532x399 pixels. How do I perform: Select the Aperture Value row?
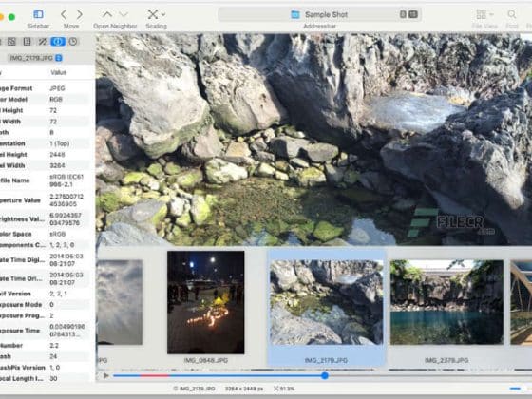(44, 200)
